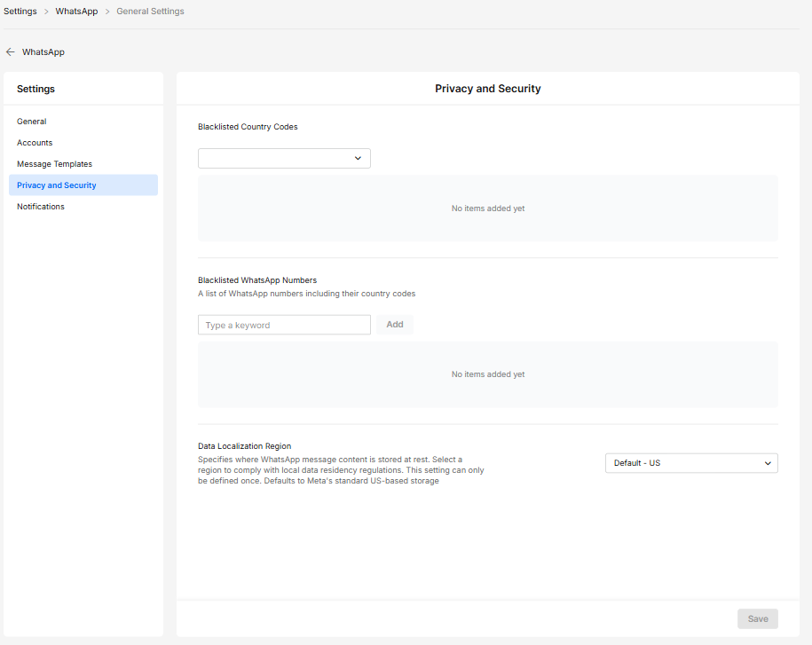Click the Save button
This screenshot has height=645, width=812.
click(x=758, y=618)
